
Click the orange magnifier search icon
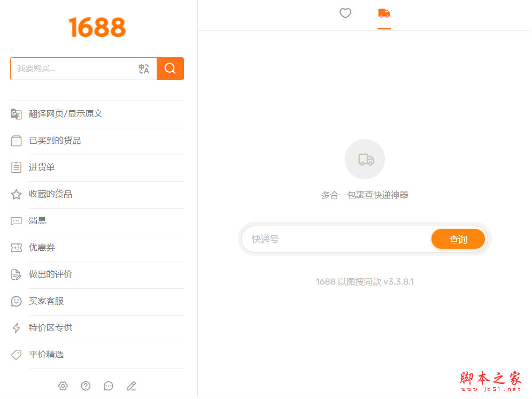point(170,68)
